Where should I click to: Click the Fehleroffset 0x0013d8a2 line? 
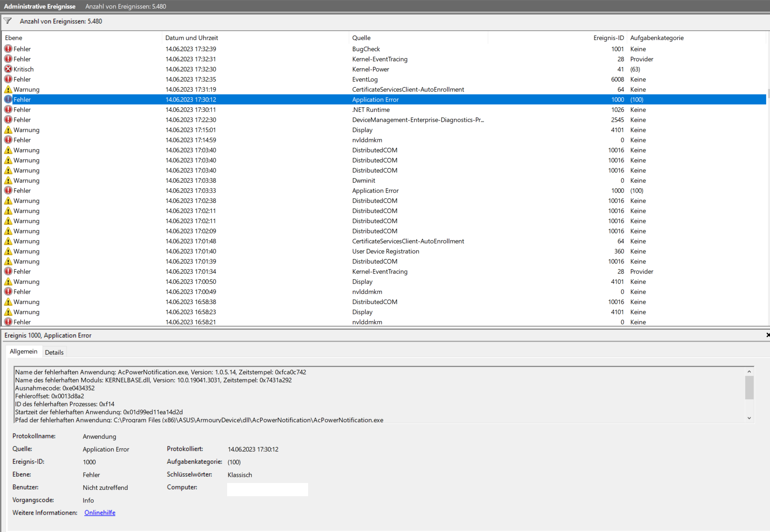click(49, 396)
